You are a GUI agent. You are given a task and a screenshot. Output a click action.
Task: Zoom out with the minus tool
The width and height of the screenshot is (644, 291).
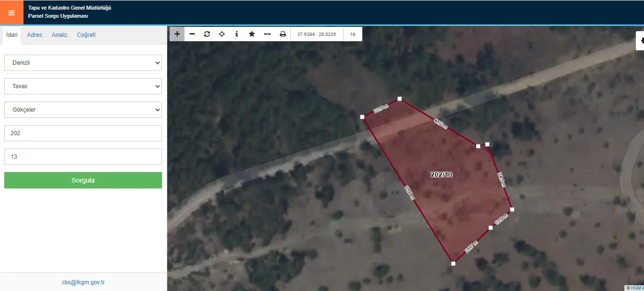192,34
